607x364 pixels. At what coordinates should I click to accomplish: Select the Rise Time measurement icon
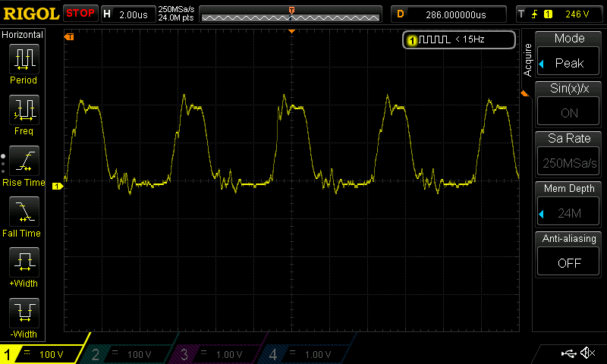tap(24, 161)
